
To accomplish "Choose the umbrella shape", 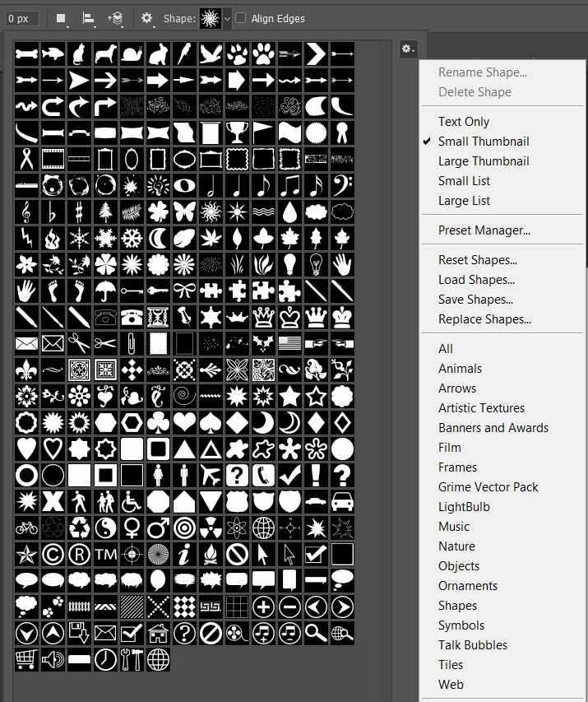I will 105,291.
